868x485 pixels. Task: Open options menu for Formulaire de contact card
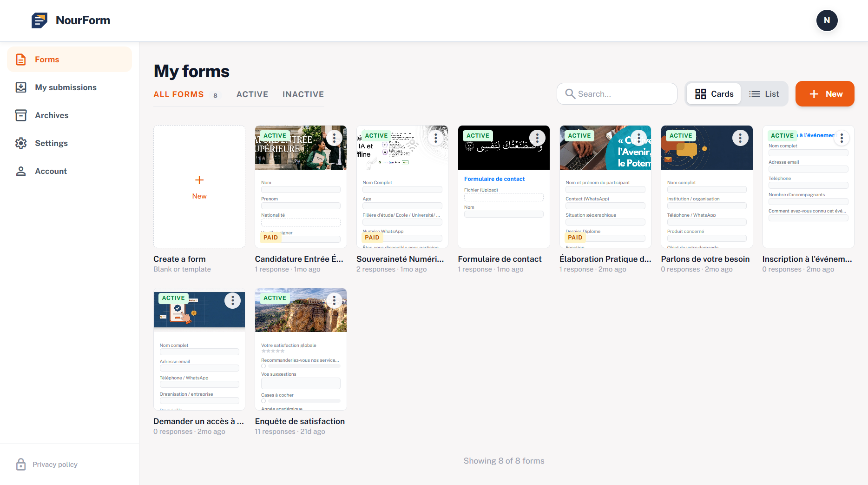tap(537, 138)
